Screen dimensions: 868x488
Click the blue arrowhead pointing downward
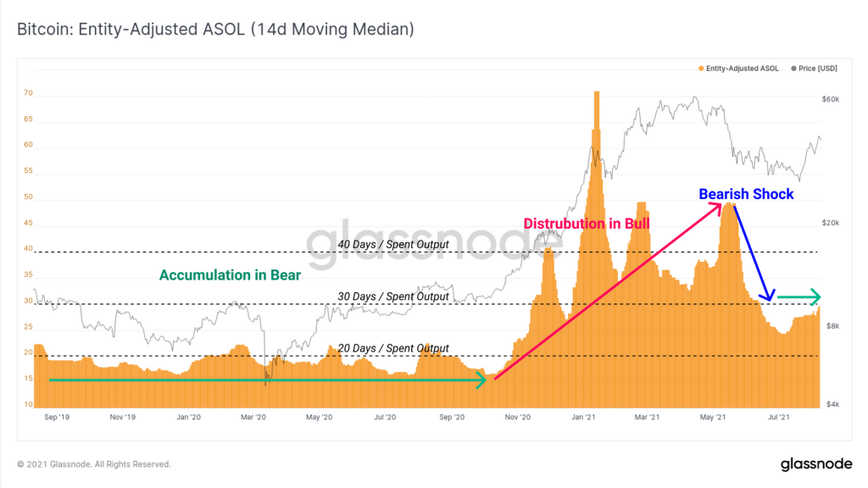767,295
